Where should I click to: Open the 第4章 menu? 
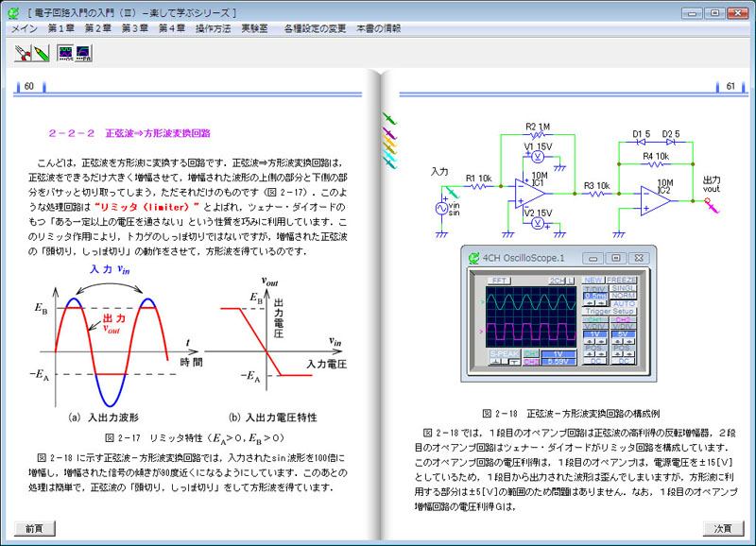pyautogui.click(x=172, y=28)
